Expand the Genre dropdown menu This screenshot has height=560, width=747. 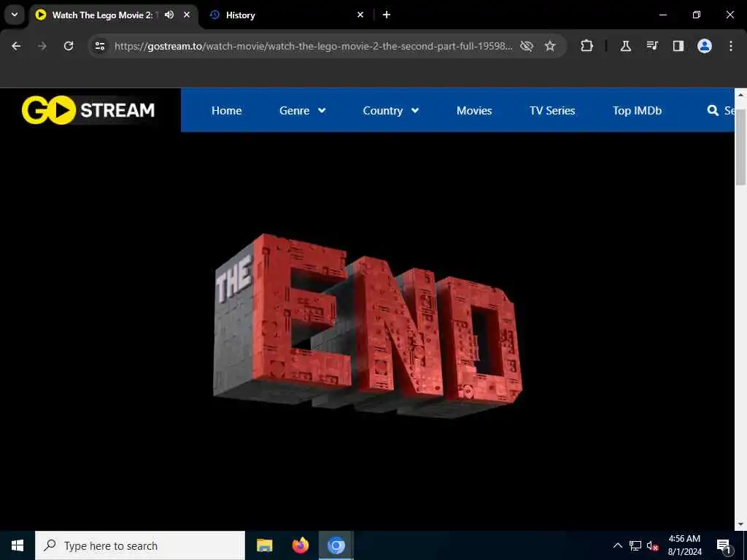coord(303,111)
